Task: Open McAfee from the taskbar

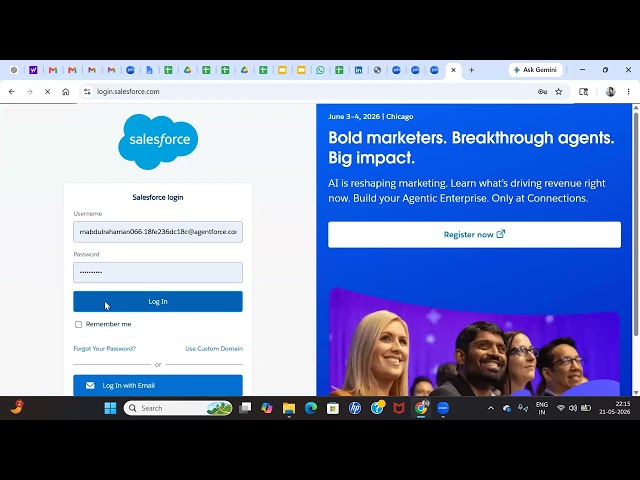Action: pos(399,408)
